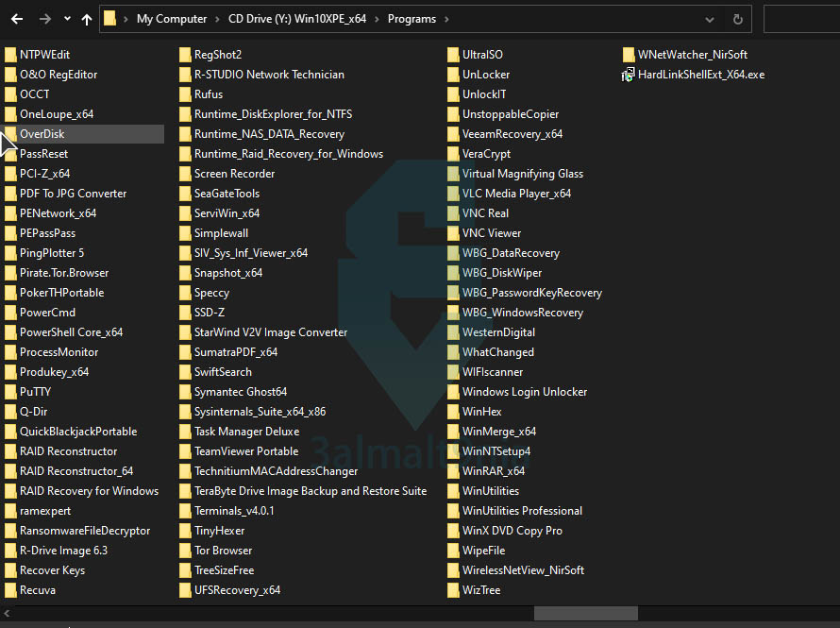Open the chevron after Programs in path
The height and width of the screenshot is (628, 840).
(x=446, y=19)
